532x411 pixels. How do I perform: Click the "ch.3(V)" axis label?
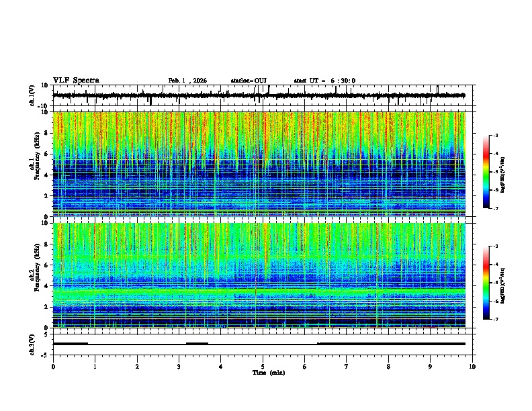32,345
